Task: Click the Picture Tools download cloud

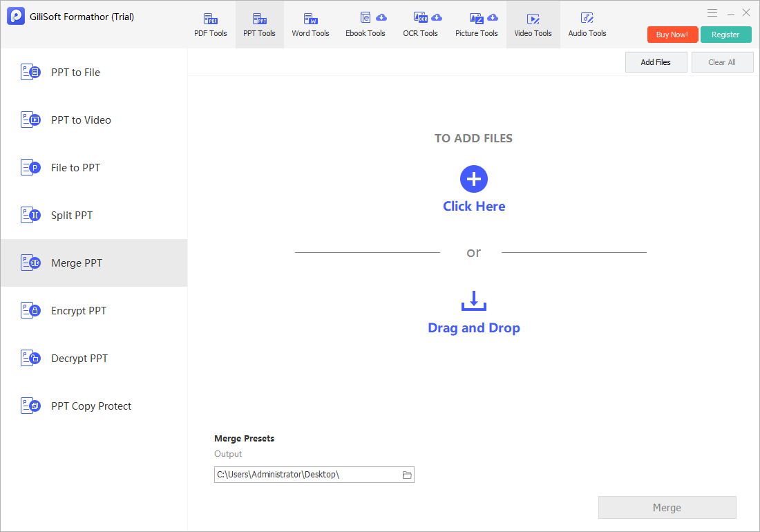Action: (493, 17)
